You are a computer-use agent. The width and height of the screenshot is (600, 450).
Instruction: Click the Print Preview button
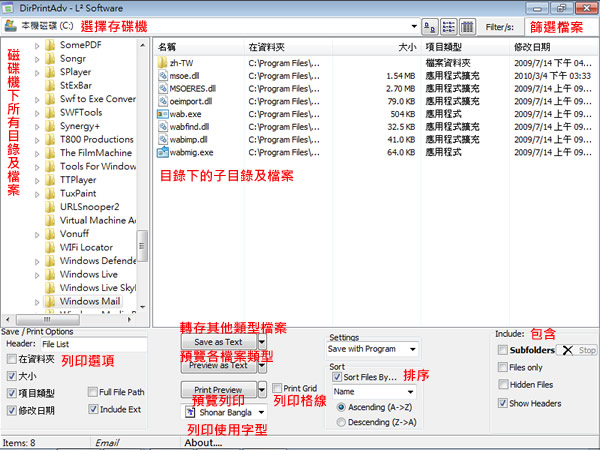click(218, 390)
